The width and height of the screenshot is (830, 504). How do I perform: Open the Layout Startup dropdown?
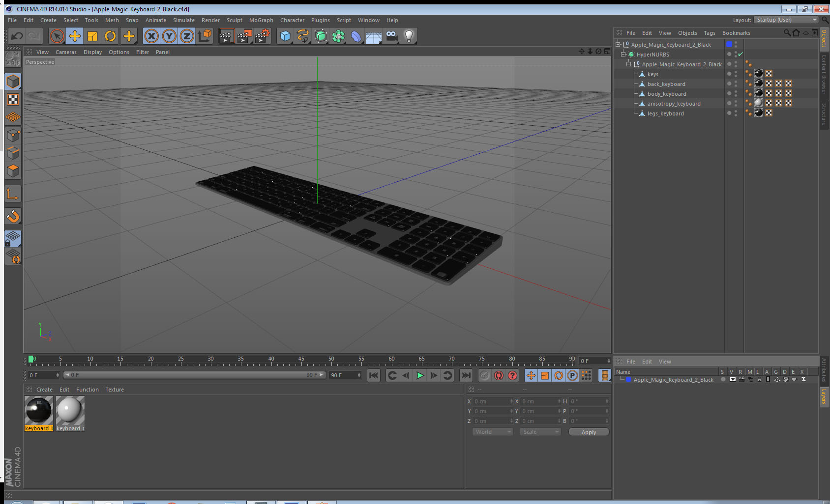point(786,20)
